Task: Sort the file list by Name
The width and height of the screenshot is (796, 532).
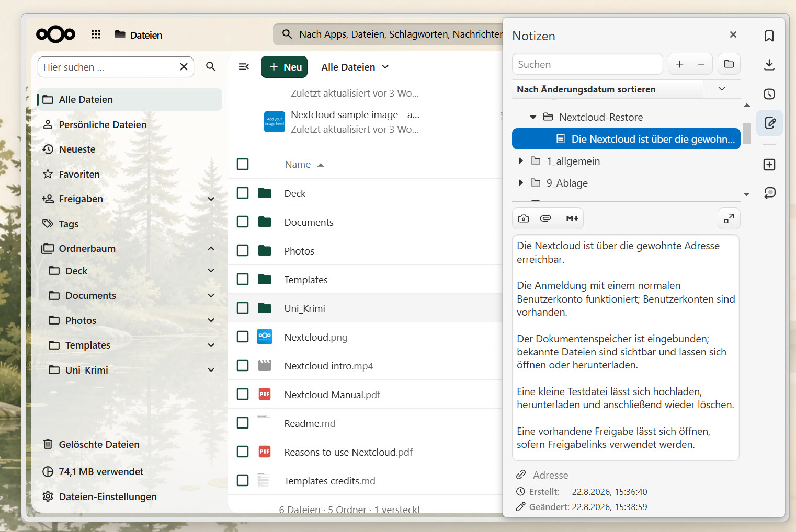Action: pos(304,165)
